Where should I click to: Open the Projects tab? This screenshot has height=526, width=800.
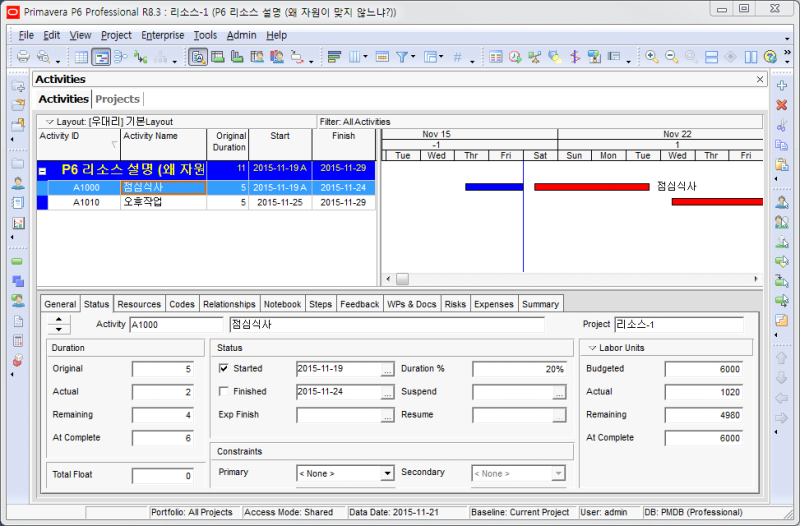pos(117,99)
